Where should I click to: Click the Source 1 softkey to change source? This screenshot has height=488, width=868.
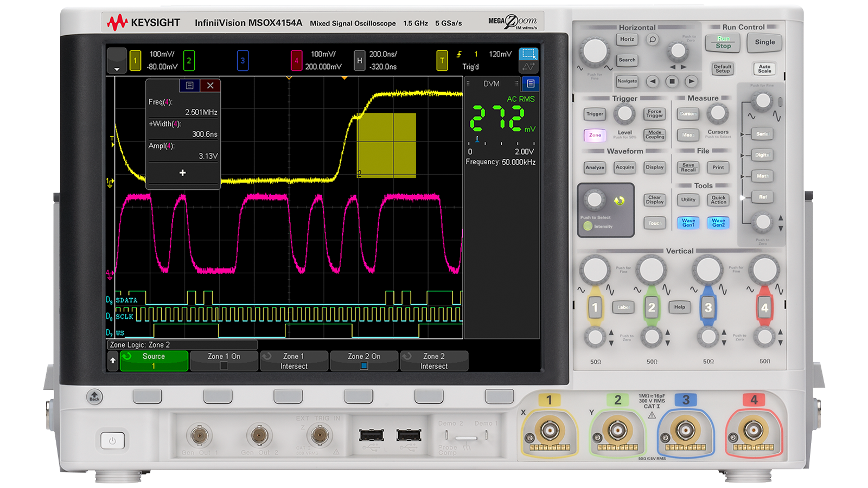[154, 361]
